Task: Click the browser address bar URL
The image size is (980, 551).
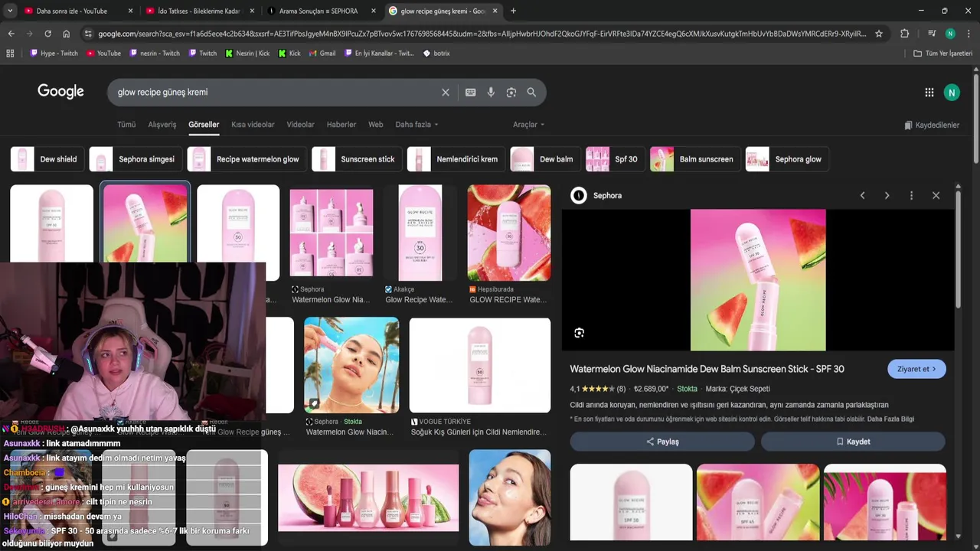Action: tap(482, 34)
